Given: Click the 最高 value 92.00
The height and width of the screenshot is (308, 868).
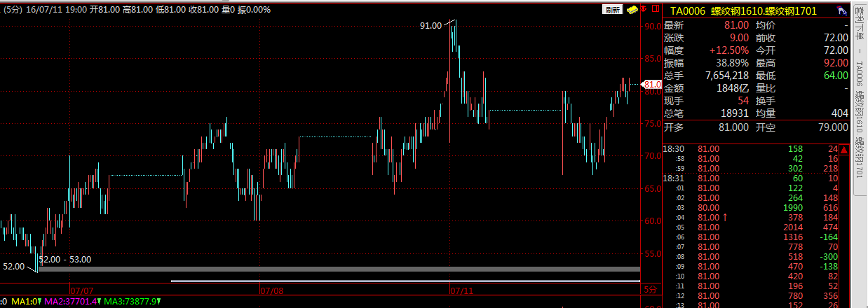Looking at the screenshot, I should click(x=836, y=63).
